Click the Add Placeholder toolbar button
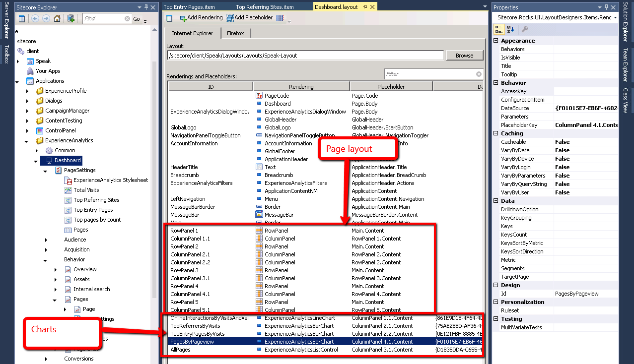The width and height of the screenshot is (634, 364). pos(249,17)
